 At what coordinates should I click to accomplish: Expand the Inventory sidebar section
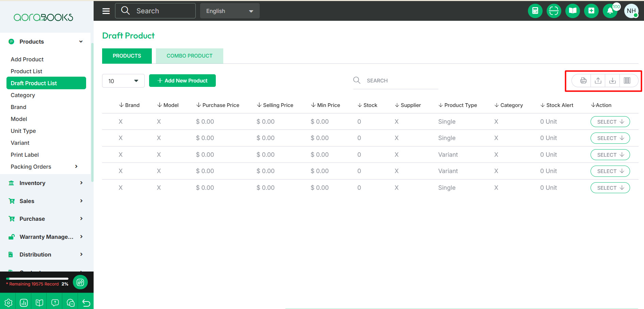[x=81, y=183]
